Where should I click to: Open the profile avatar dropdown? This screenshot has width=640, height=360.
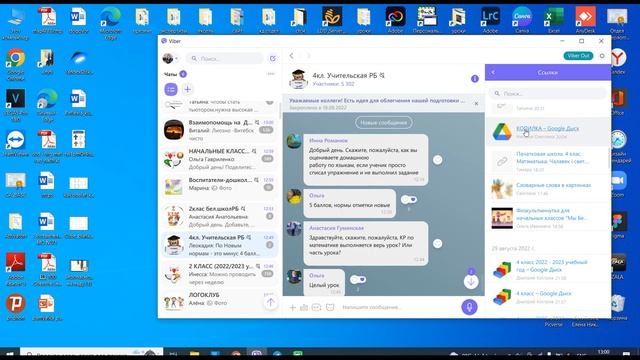click(170, 58)
